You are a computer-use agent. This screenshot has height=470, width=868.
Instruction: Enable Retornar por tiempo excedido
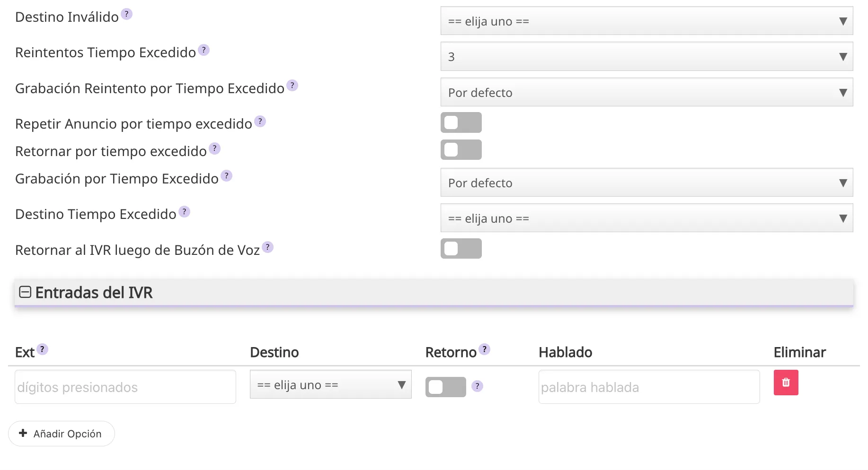coord(461,149)
